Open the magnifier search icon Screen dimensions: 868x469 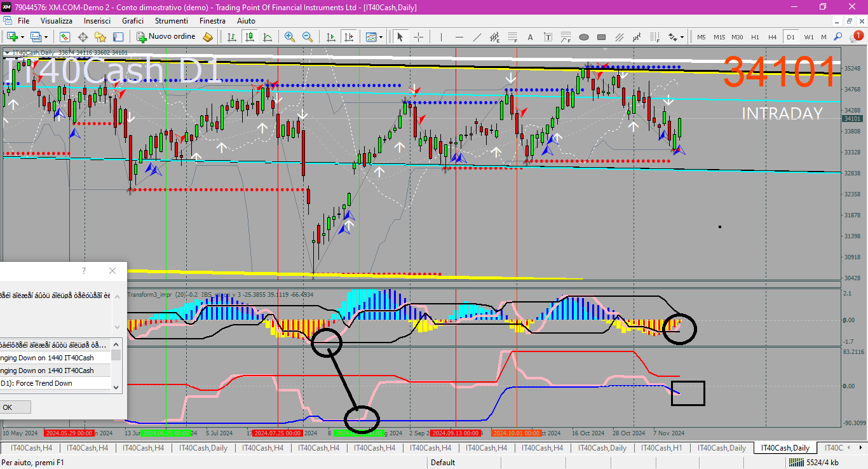pos(838,37)
